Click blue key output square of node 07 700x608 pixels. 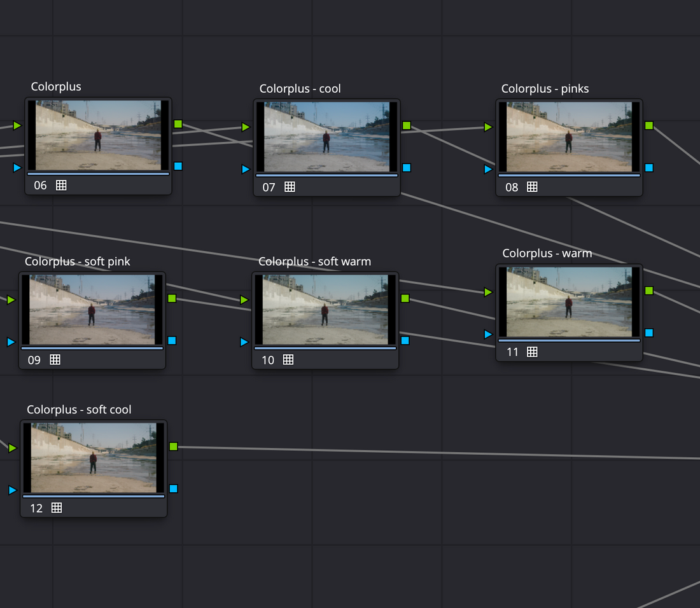click(x=407, y=168)
